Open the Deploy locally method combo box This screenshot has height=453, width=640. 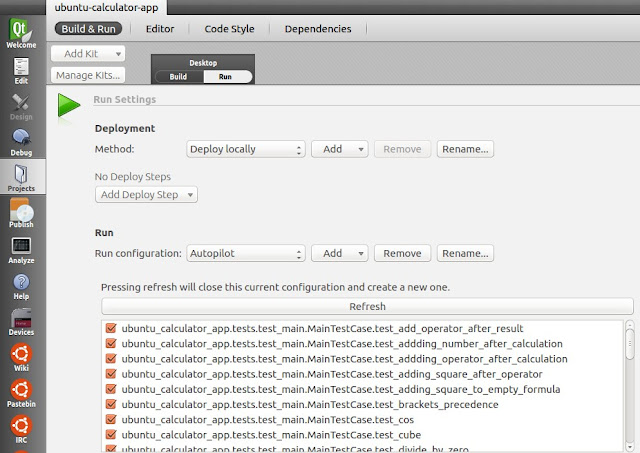tap(246, 149)
